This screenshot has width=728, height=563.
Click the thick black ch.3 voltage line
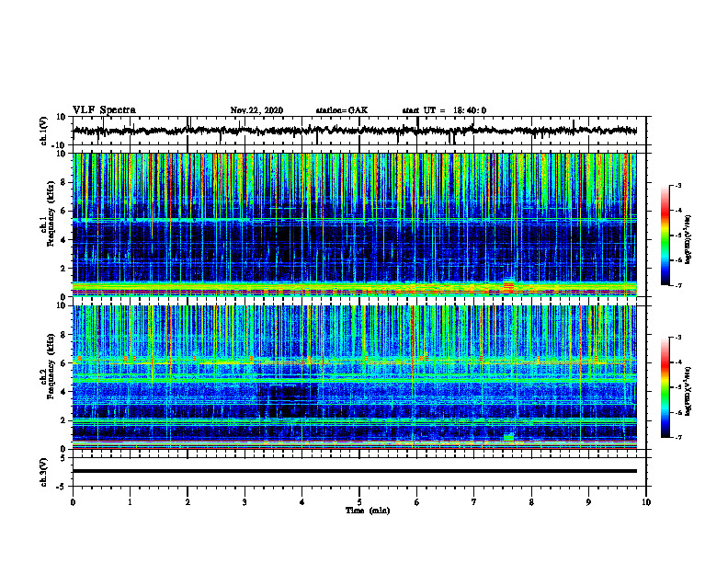click(355, 471)
